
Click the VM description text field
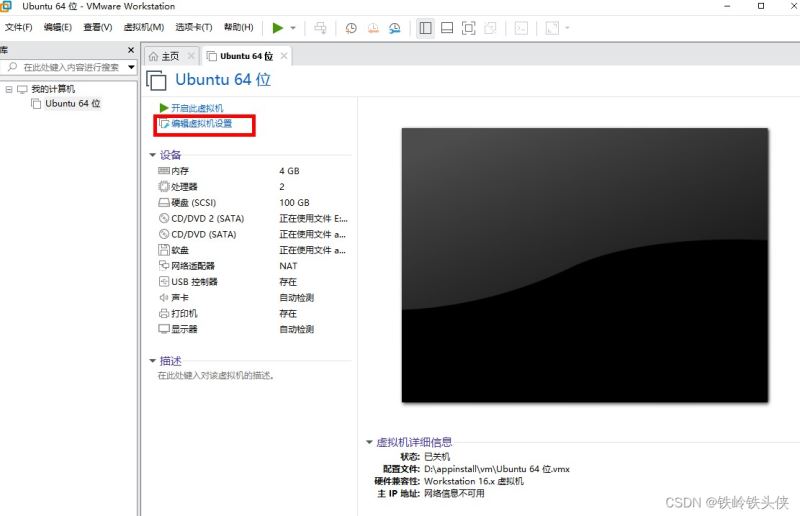click(x=216, y=376)
